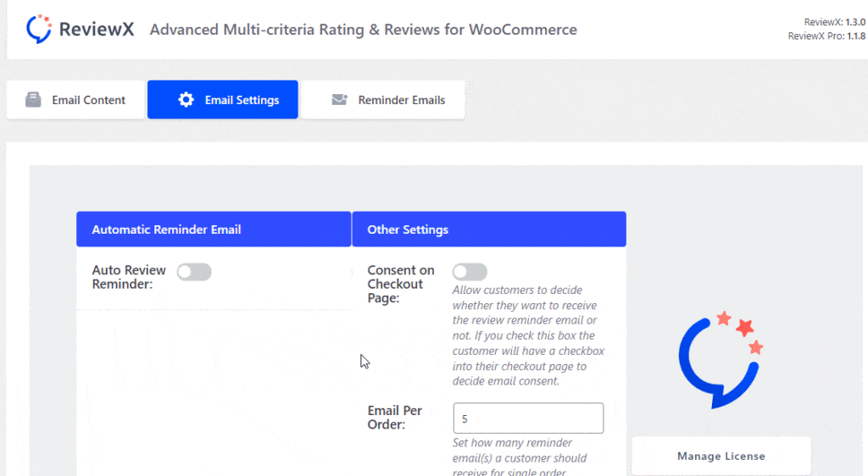Click the 'Email Per Order:' label
The image size is (868, 476).
pyautogui.click(x=395, y=418)
